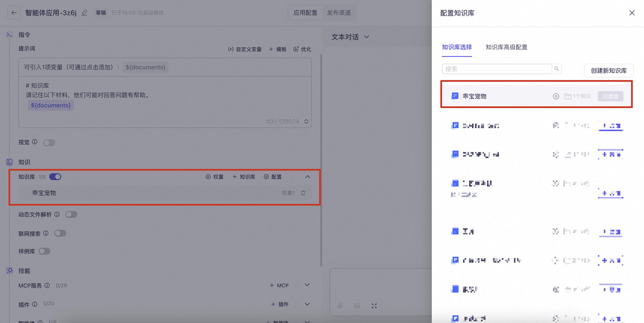Expand the MCP服务 section chevron
The image size is (644, 323).
click(307, 285)
